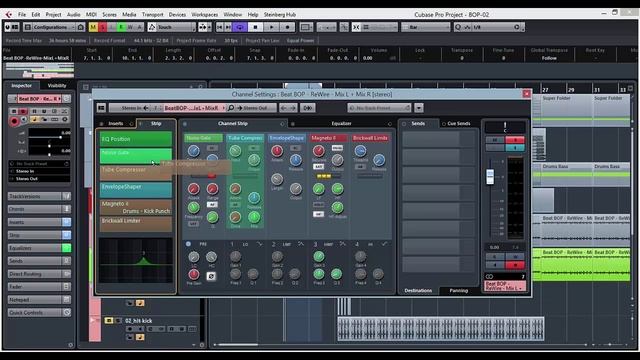This screenshot has height=360, width=640.
Task: Click the Quantize apply icon in toolbar
Action: [x=458, y=27]
